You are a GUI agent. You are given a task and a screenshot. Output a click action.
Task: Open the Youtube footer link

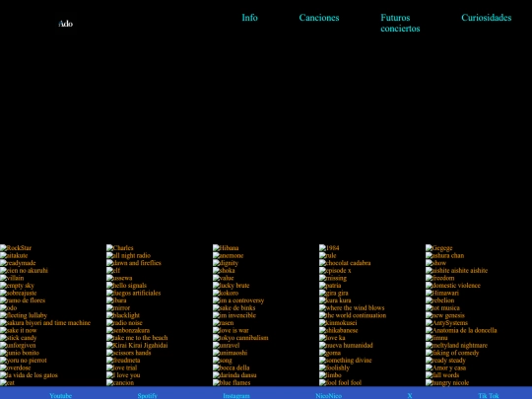[60, 396]
